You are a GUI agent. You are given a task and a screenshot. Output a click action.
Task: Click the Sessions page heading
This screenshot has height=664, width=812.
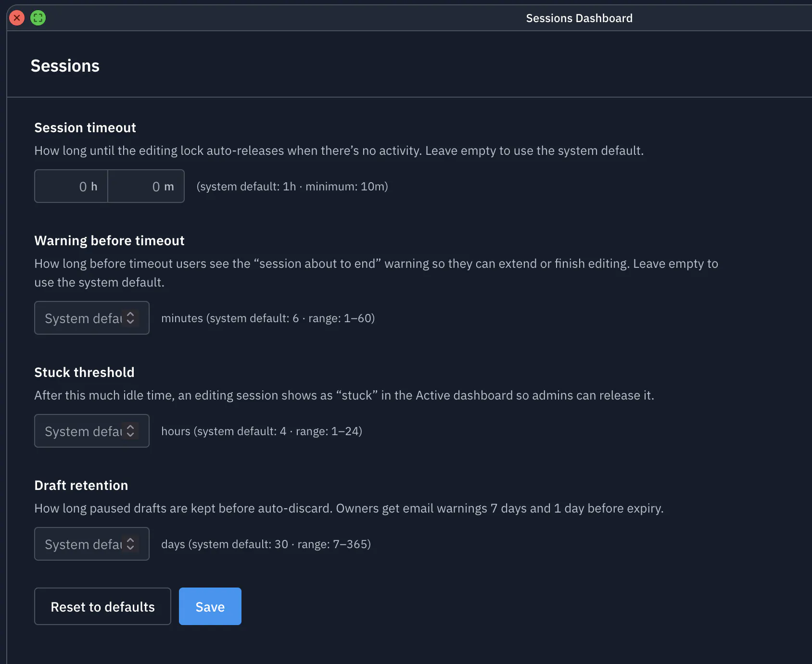[65, 66]
